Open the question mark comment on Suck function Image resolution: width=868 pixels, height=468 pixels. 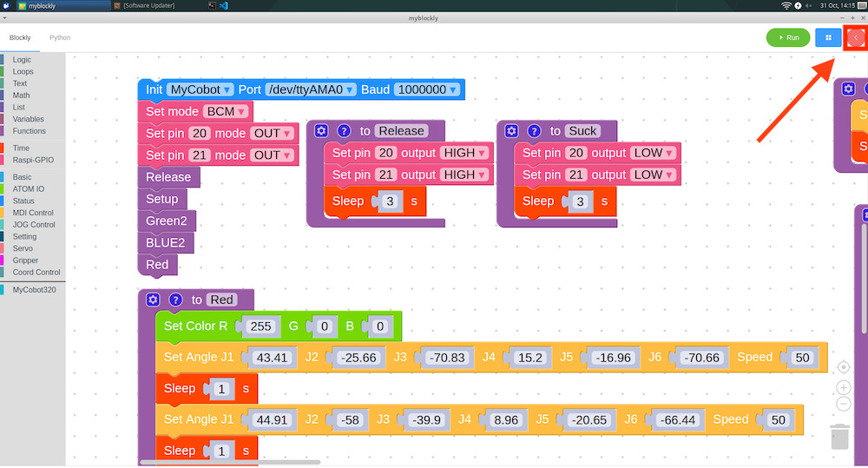[534, 131]
